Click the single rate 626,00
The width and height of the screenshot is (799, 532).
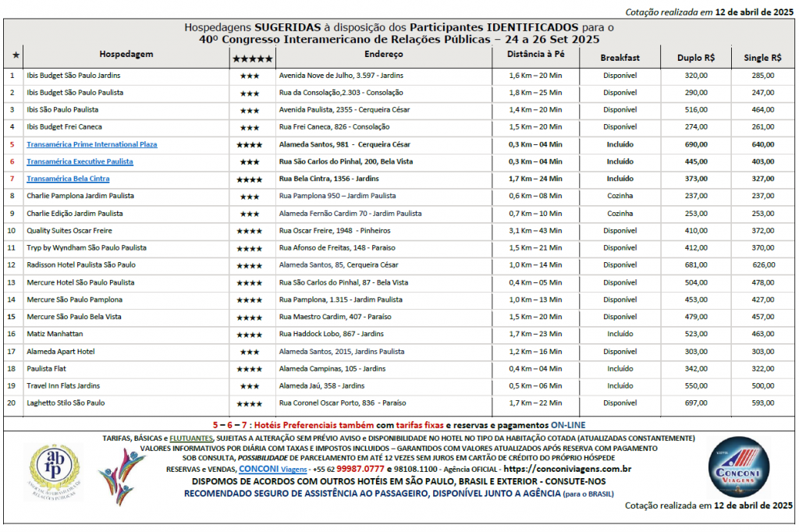[x=763, y=265]
